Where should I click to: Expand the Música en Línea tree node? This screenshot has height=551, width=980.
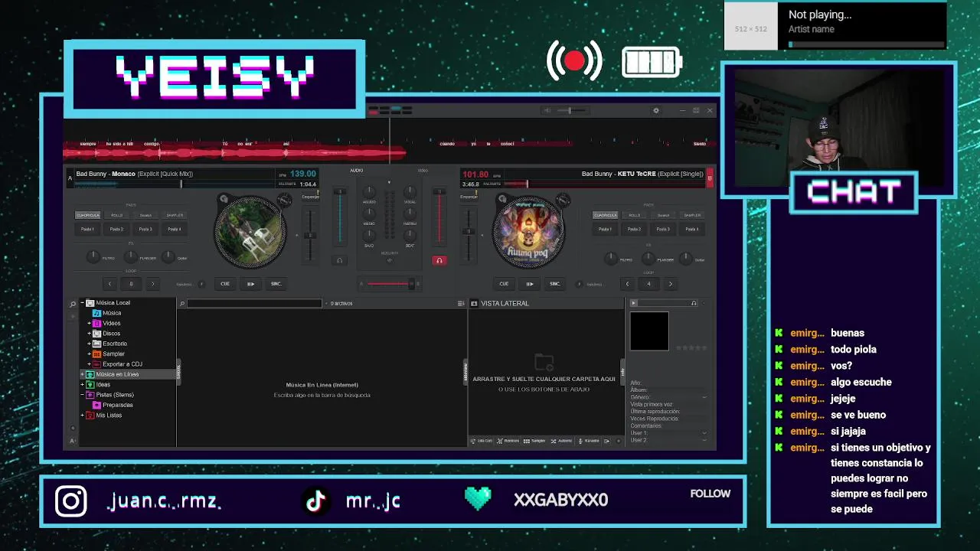coord(82,374)
